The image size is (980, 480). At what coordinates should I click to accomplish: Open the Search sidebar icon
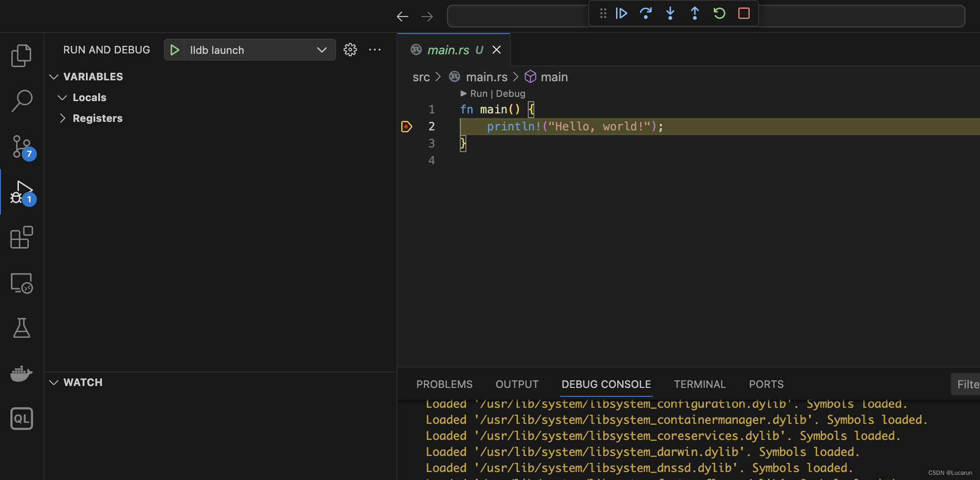[x=21, y=100]
